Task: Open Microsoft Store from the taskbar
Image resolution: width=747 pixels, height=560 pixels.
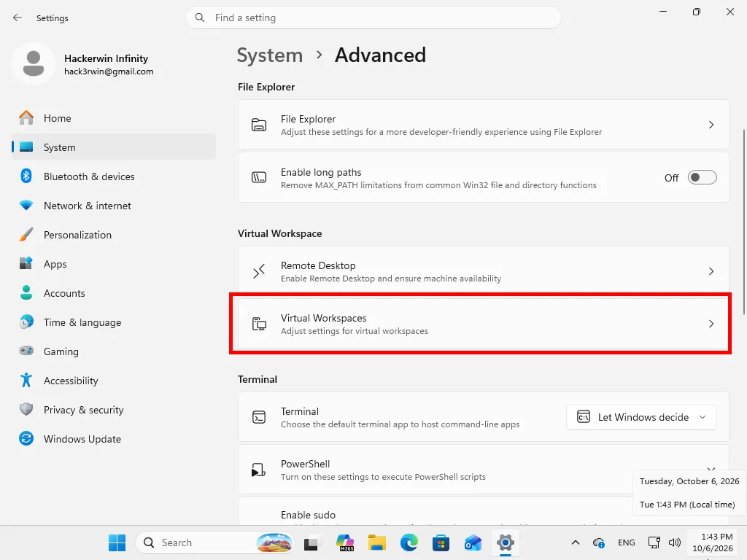Action: (x=441, y=542)
